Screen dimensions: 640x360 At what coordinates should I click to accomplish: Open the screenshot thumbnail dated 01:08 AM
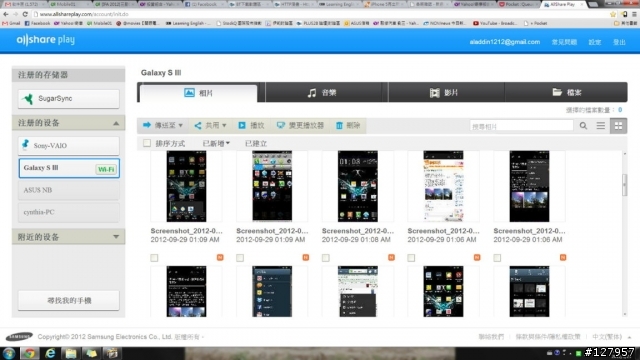click(x=358, y=186)
